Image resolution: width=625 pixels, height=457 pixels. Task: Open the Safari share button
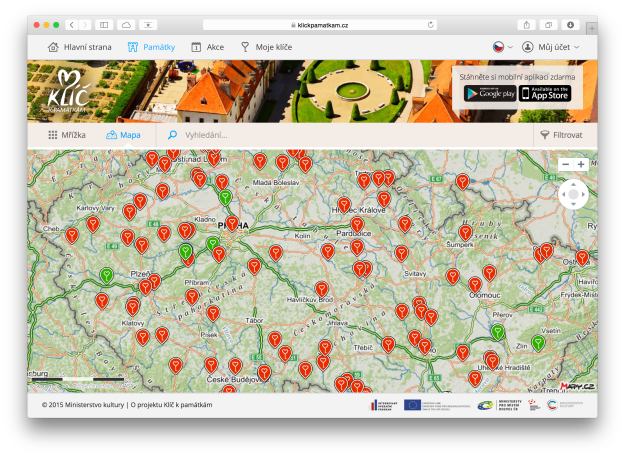527,25
